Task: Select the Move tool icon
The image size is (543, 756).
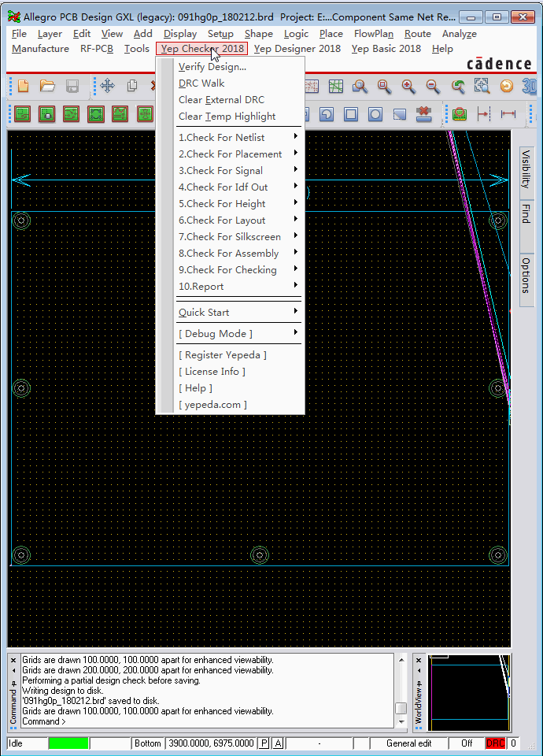Action: pos(108,87)
